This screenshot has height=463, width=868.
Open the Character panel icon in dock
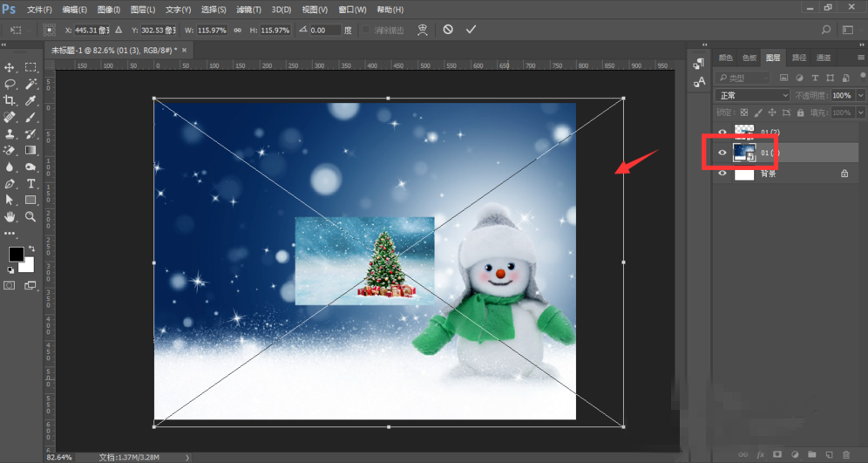pyautogui.click(x=699, y=82)
